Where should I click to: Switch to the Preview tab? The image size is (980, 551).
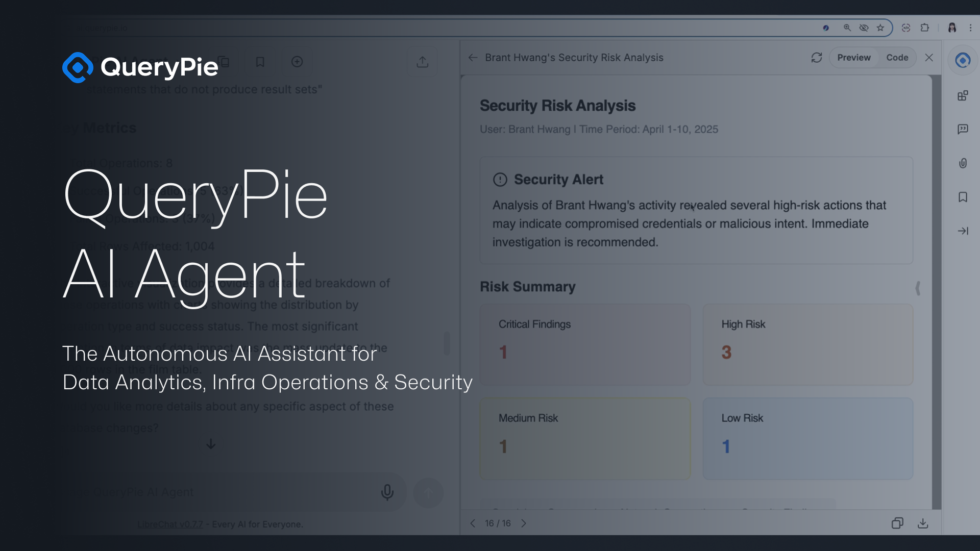[x=853, y=58]
